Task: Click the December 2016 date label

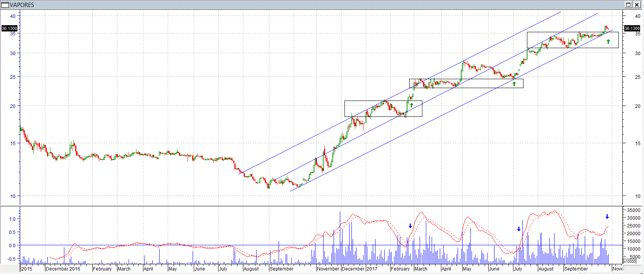Action: (x=63, y=269)
